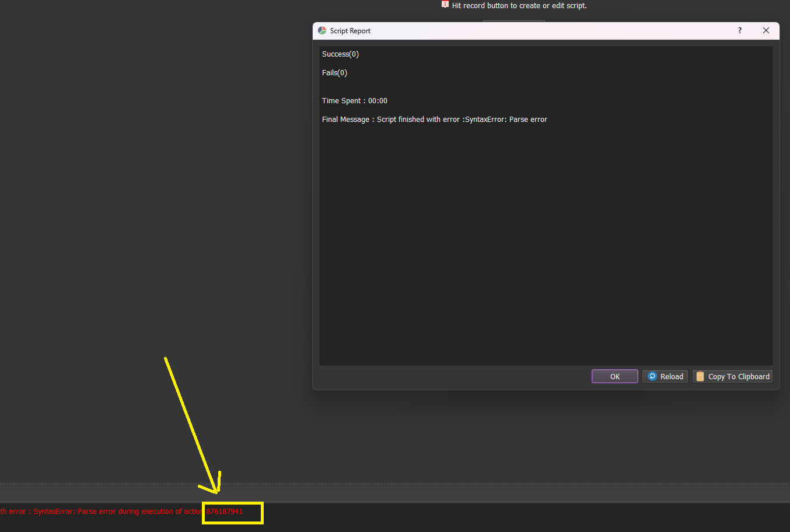790x532 pixels.
Task: Select the Success(0) line in report
Action: pos(340,54)
